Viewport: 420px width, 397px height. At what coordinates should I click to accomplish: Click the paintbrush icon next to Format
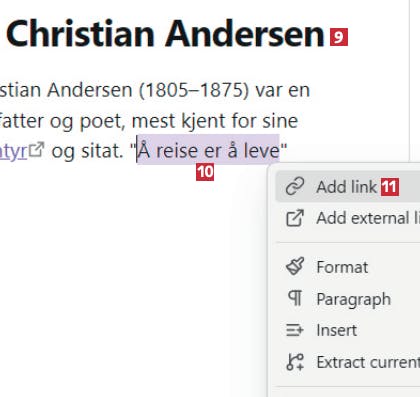click(x=295, y=266)
